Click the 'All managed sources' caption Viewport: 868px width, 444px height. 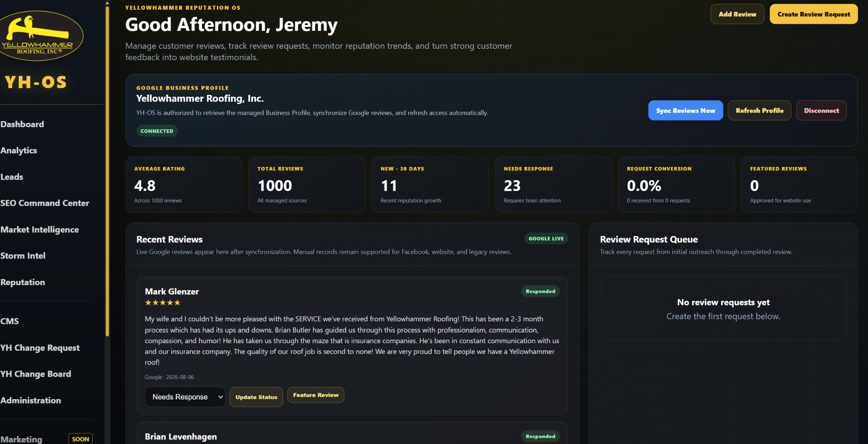[282, 201]
